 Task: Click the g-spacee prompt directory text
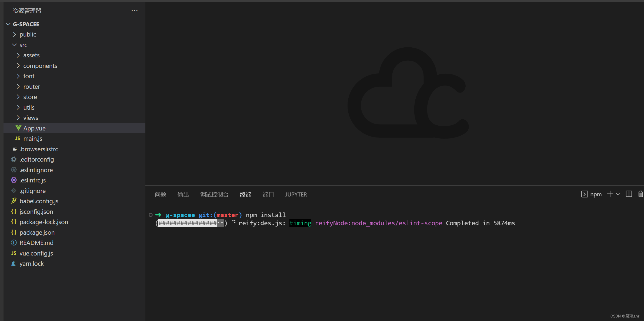click(x=180, y=215)
